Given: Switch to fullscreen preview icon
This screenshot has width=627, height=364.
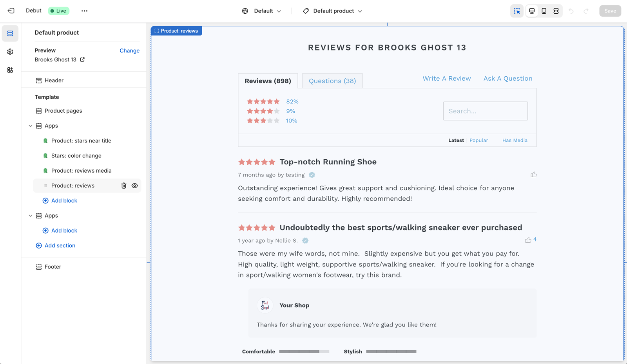Looking at the screenshot, I should 556,11.
